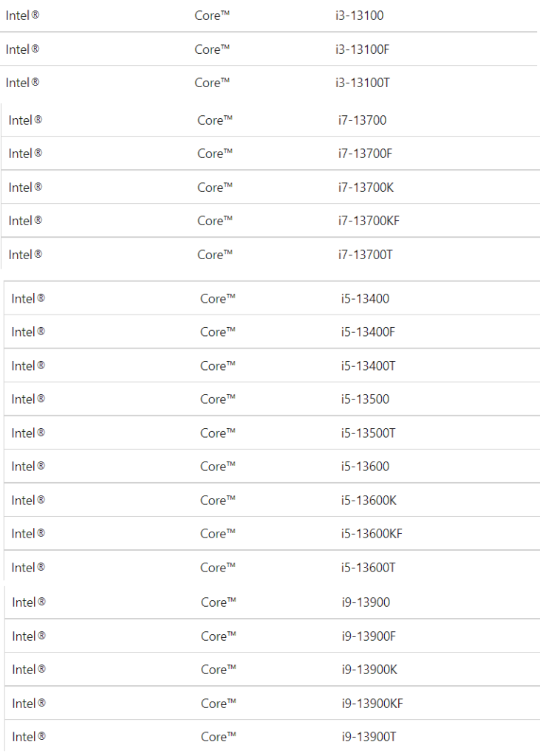Click the Intel® cell beside i5-13500
Screen dimensions: 540x756
[x=28, y=399]
